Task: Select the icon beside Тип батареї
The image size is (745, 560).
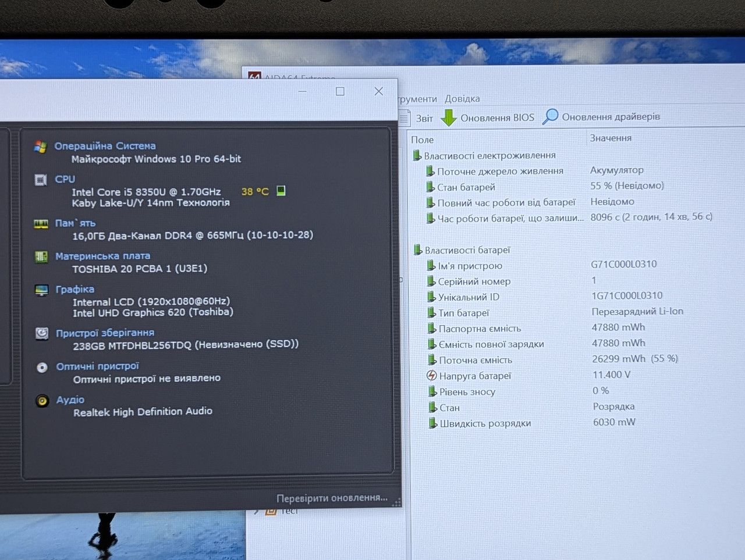Action: coord(431,313)
